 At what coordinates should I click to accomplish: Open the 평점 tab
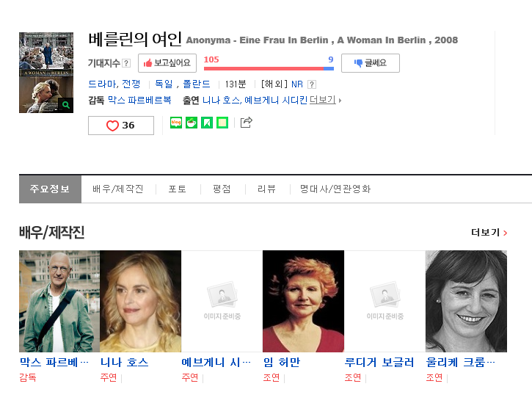(222, 189)
